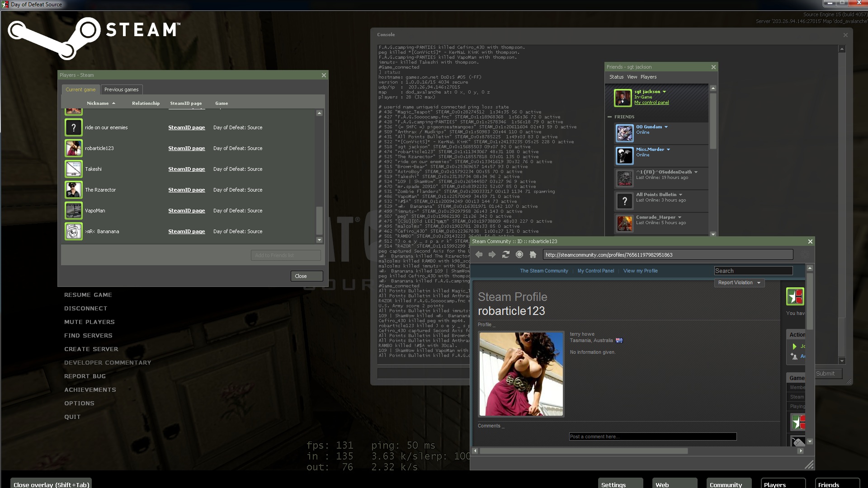Viewport: 868px width, 488px height.
Task: Click the My control panel link
Action: click(651, 103)
